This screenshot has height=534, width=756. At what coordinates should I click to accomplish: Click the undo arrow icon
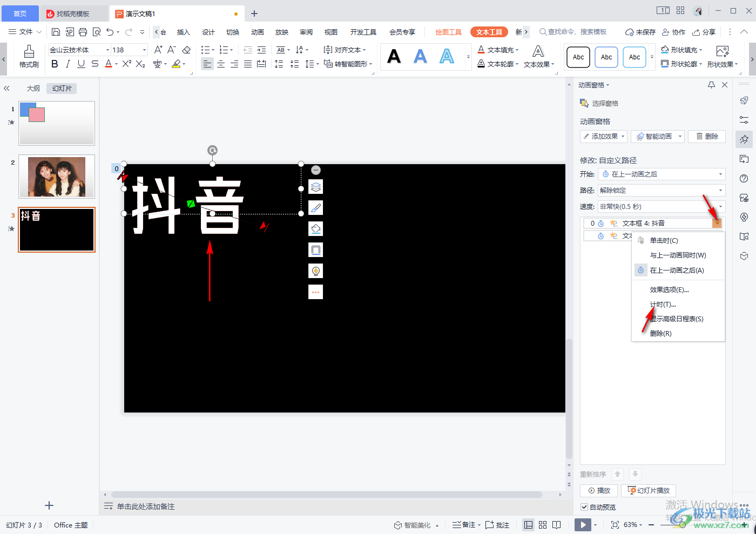[x=110, y=32]
